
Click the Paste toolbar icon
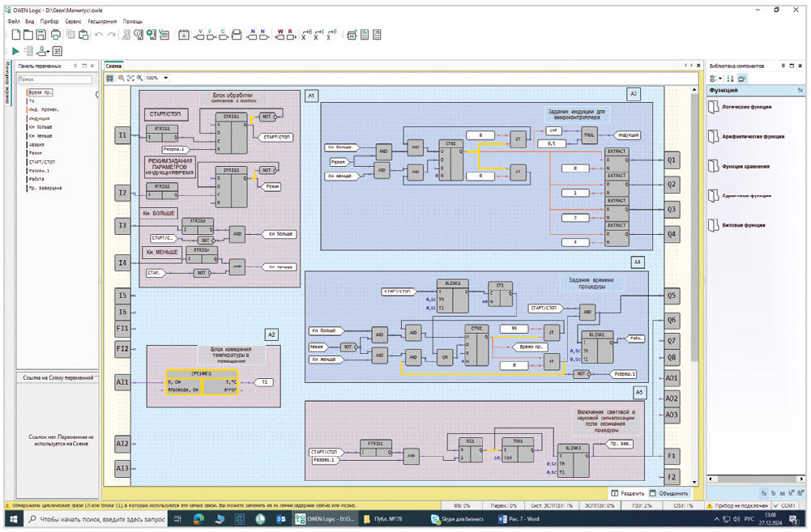(x=83, y=35)
